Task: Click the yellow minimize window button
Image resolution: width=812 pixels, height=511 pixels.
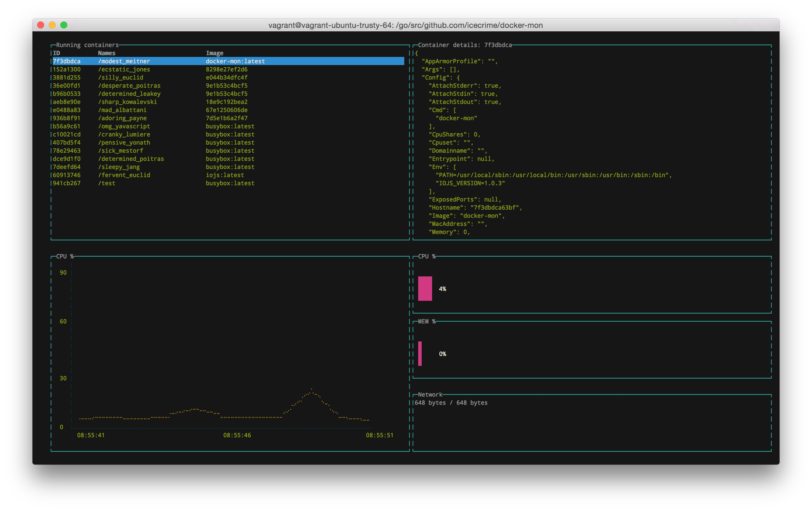Action: coord(52,25)
